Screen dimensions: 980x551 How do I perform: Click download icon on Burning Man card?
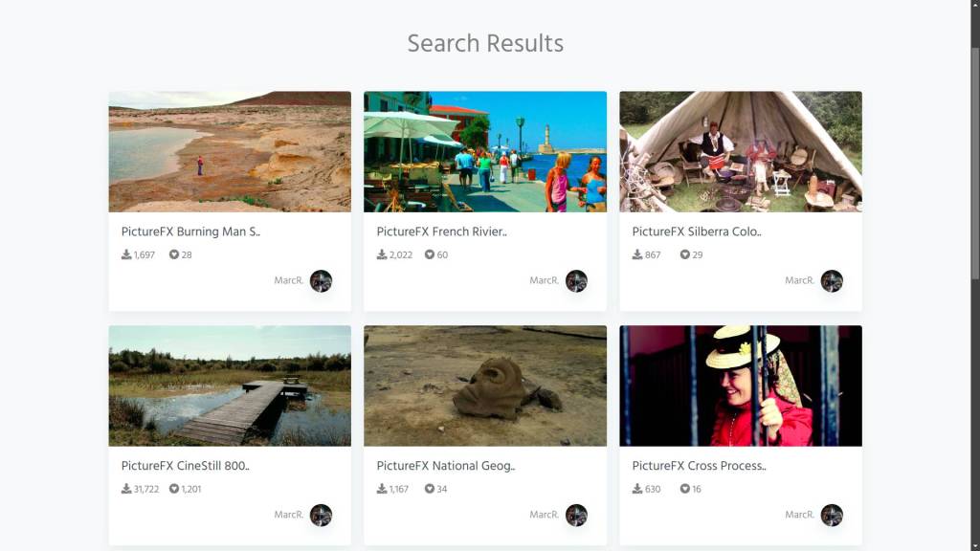(126, 254)
